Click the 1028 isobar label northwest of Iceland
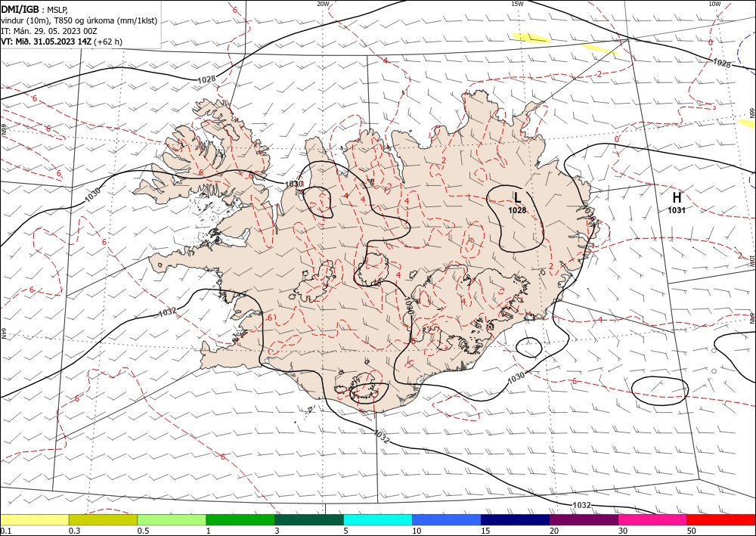 click(206, 79)
